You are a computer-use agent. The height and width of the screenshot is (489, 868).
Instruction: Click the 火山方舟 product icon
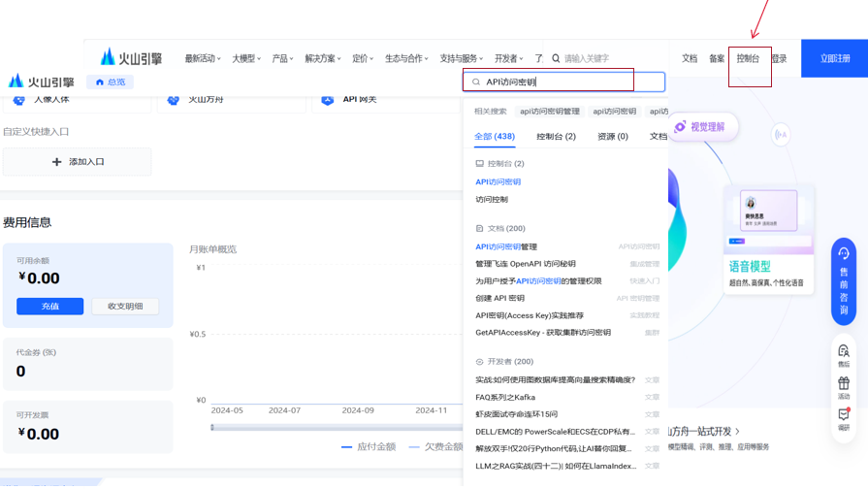point(173,100)
